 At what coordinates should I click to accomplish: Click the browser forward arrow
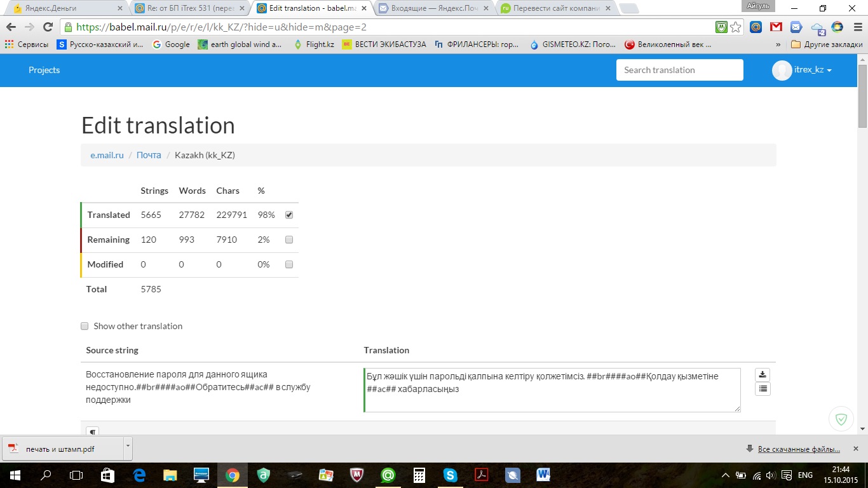pyautogui.click(x=30, y=27)
